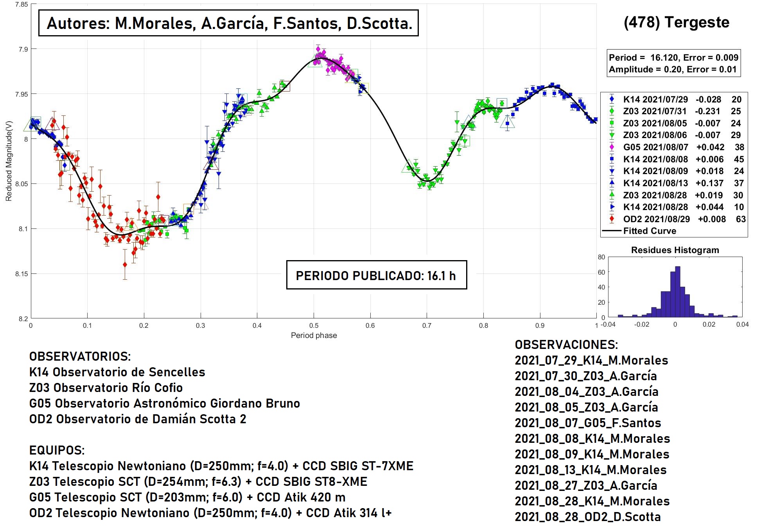Click blue down-triangle marker for K14 2021/08/09
The height and width of the screenshot is (532, 761).
point(612,171)
